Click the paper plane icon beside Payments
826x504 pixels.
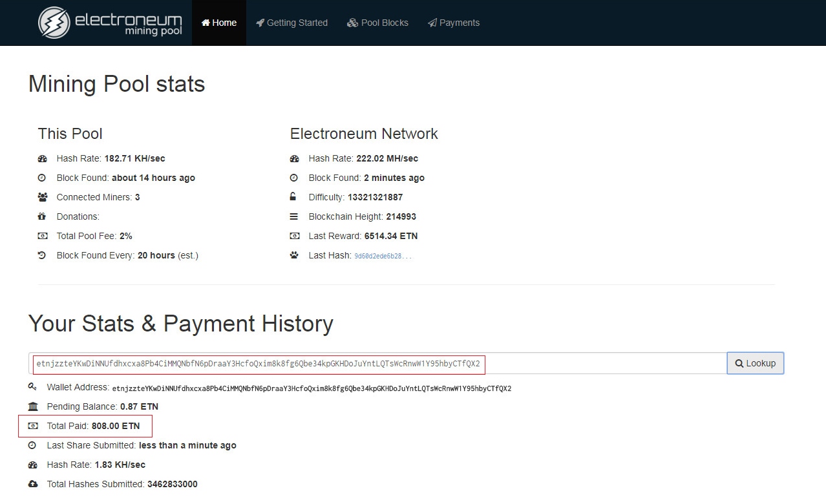432,23
